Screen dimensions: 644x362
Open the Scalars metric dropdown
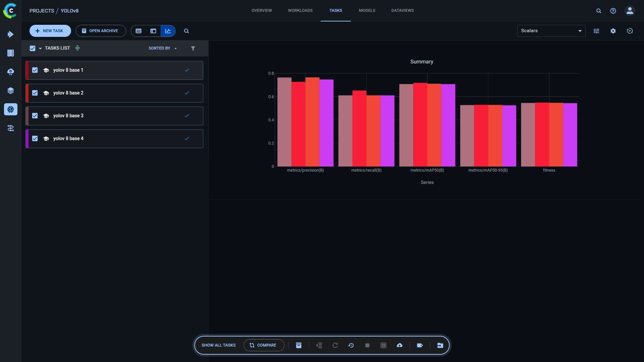551,31
